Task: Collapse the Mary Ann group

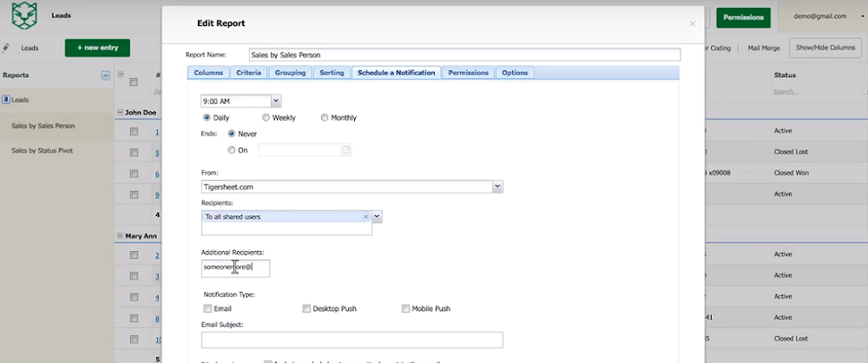Action: coord(120,235)
